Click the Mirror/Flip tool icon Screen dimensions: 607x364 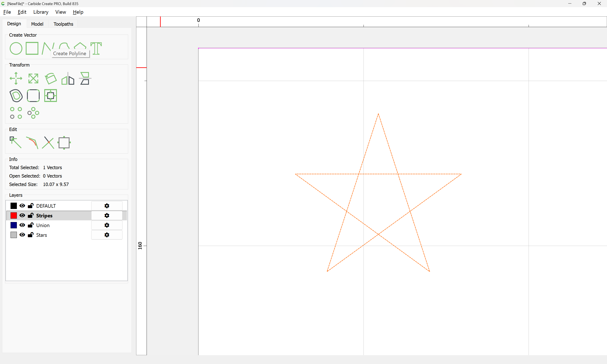click(x=68, y=79)
